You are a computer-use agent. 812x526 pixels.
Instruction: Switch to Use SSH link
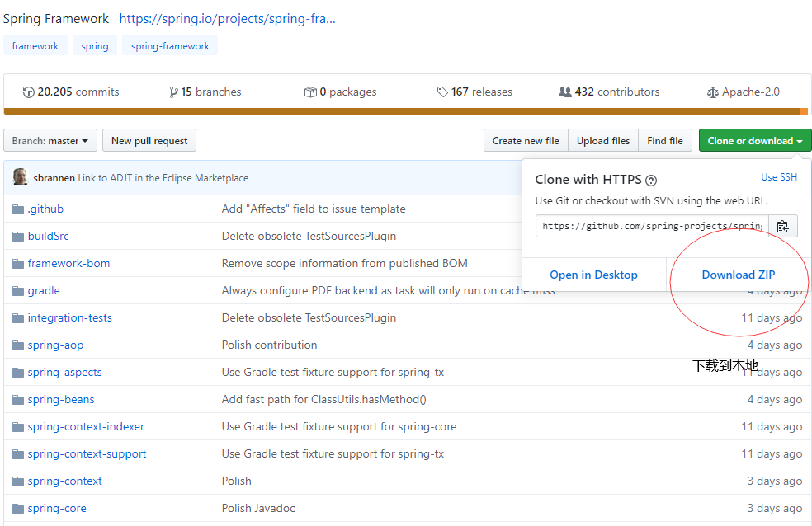coord(779,177)
